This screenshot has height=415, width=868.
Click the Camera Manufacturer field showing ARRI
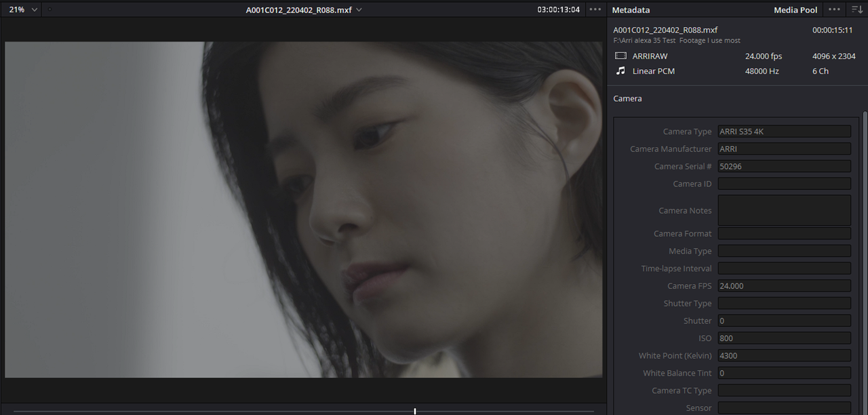tap(784, 149)
